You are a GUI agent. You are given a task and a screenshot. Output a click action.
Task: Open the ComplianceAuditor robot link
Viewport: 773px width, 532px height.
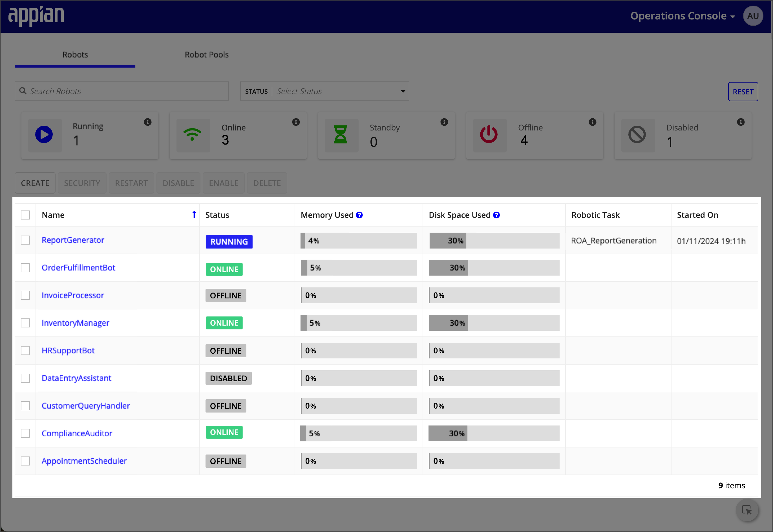pyautogui.click(x=77, y=433)
